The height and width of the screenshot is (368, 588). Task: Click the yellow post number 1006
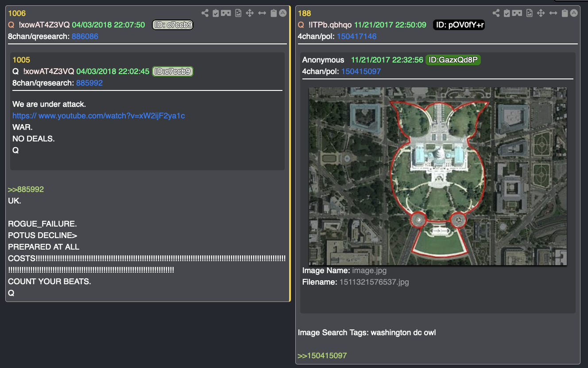pyautogui.click(x=17, y=13)
